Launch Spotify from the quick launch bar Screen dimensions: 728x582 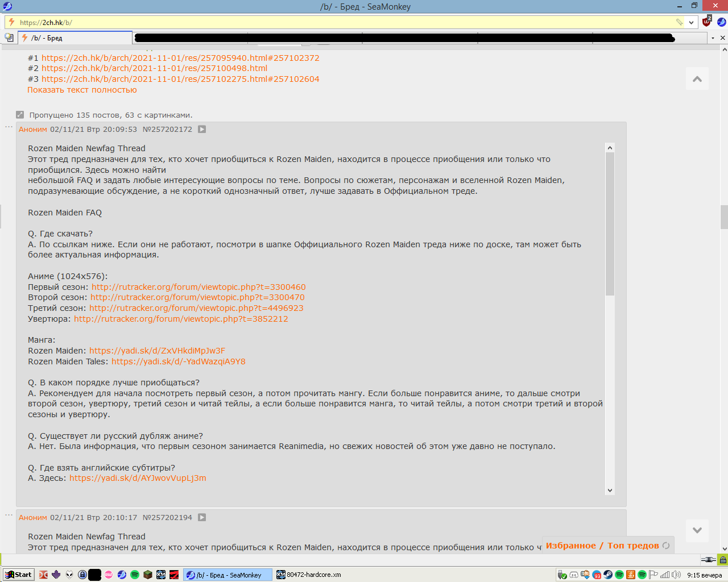pyautogui.click(x=135, y=575)
